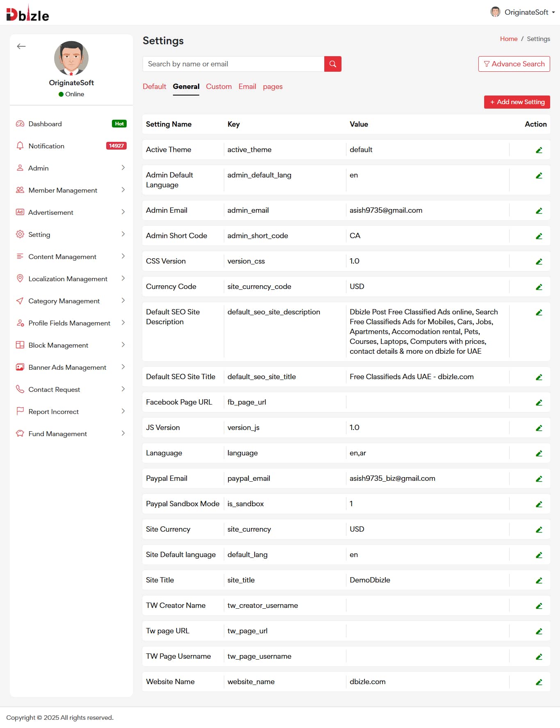The height and width of the screenshot is (728, 560).
Task: Focus the search by name field
Action: tap(233, 64)
